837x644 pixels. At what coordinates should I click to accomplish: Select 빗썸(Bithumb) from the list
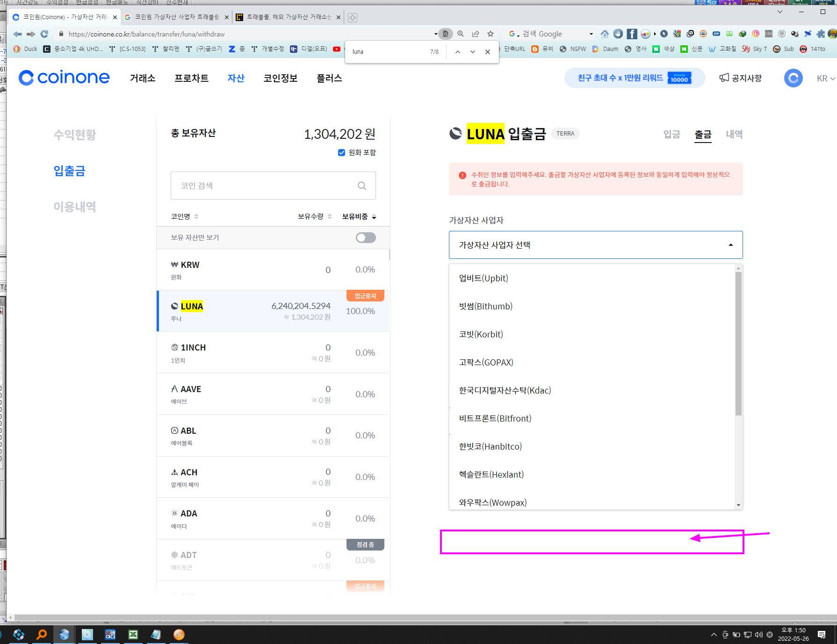pos(592,306)
